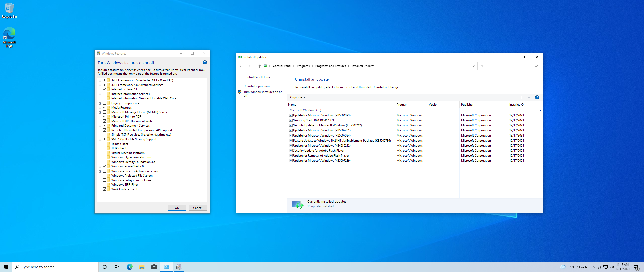Open address bar history dropdown
Viewport: 644px width, 272px height.
point(474,66)
